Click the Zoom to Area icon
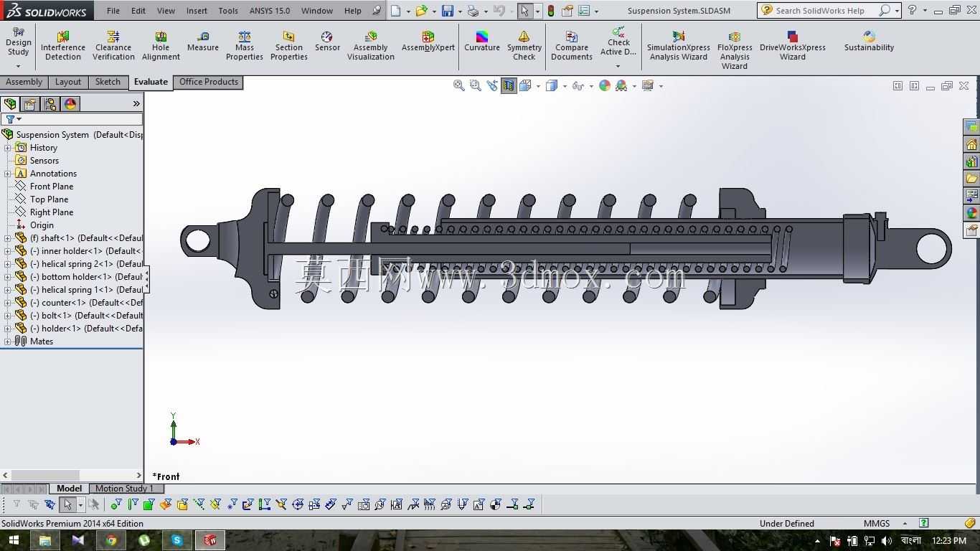 click(x=475, y=85)
